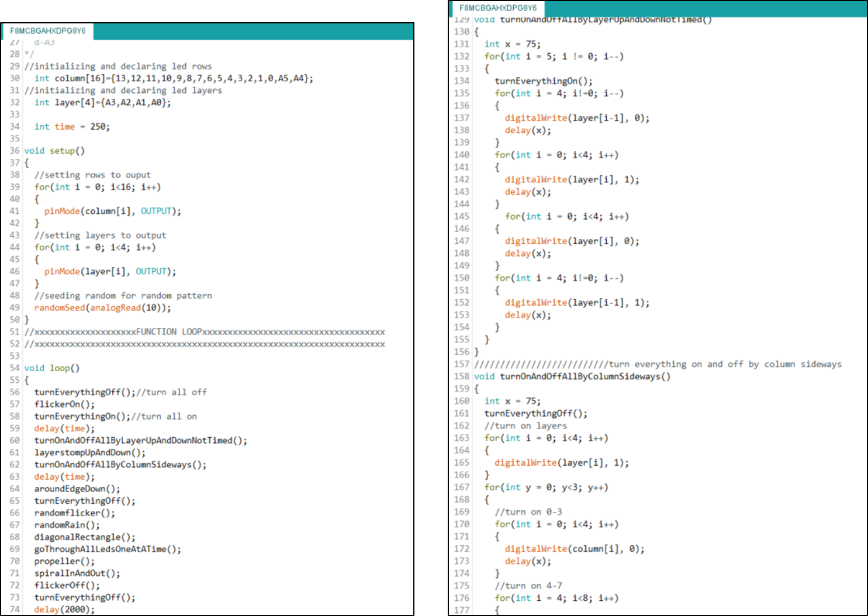868x616 pixels.
Task: Click the flickerOn() call in loop
Action: [64, 404]
